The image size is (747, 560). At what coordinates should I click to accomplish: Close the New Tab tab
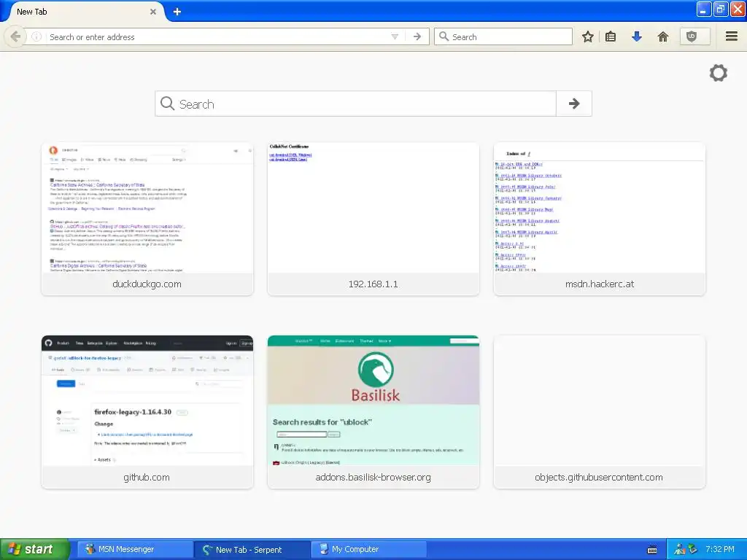coord(153,12)
